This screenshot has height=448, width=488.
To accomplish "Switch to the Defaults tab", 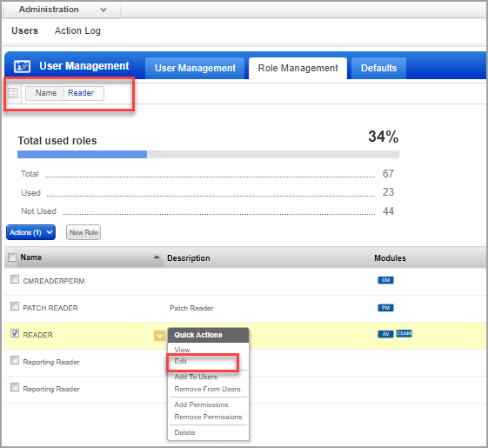I will click(x=378, y=68).
